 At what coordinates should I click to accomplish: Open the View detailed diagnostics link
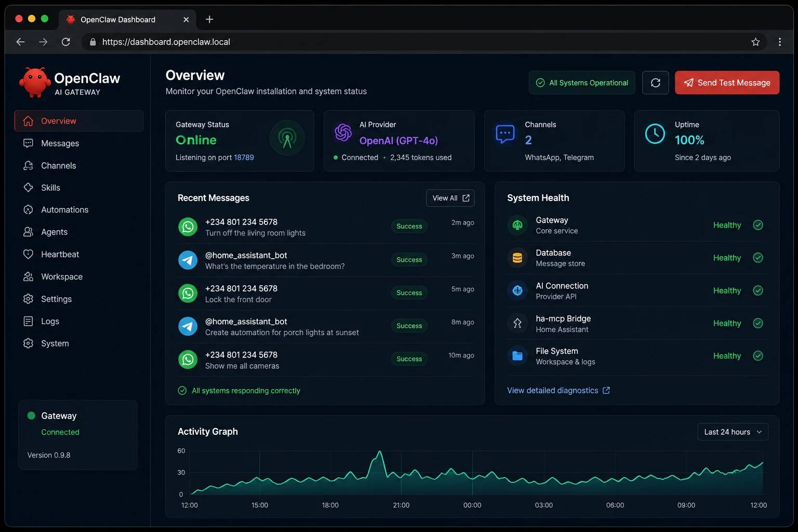pos(558,391)
